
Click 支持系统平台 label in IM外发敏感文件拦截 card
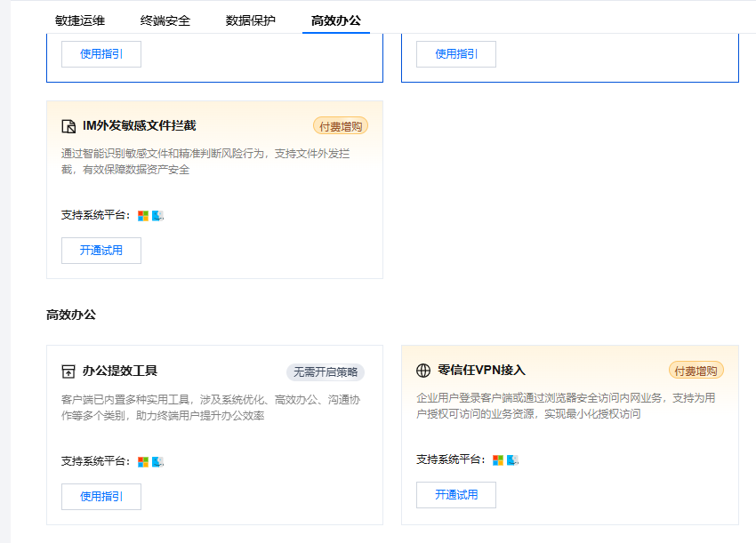(x=95, y=215)
